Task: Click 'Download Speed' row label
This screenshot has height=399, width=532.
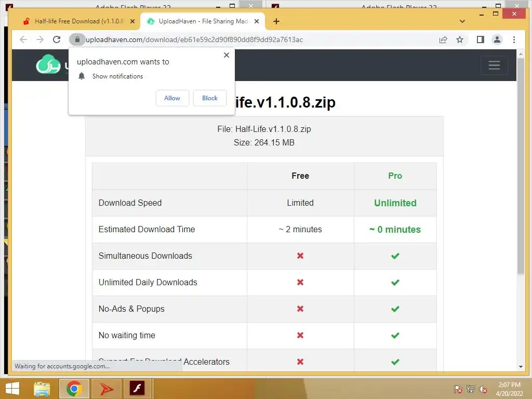Action: tap(130, 203)
